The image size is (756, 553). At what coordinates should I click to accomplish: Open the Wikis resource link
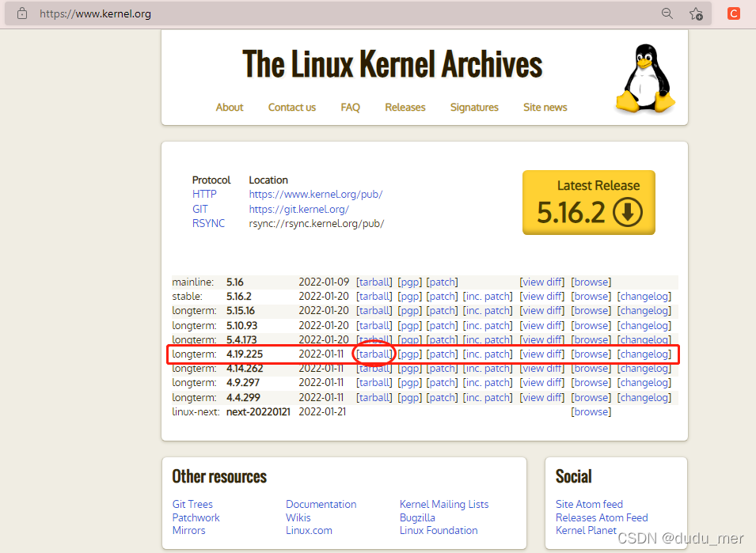[x=298, y=517]
